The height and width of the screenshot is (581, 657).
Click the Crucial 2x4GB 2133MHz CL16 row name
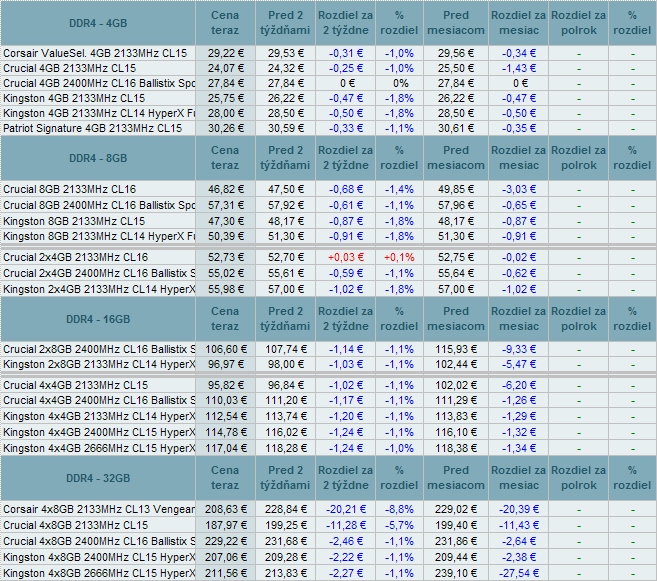tap(75, 257)
